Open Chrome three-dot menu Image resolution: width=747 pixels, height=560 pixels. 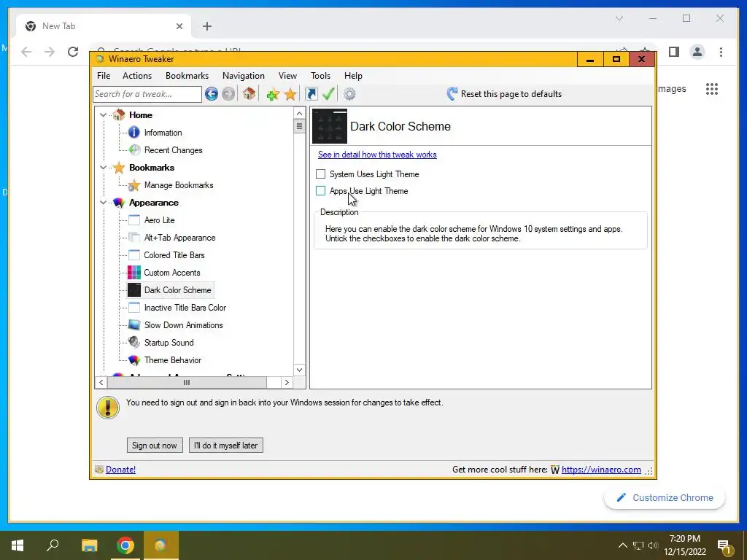(x=721, y=52)
